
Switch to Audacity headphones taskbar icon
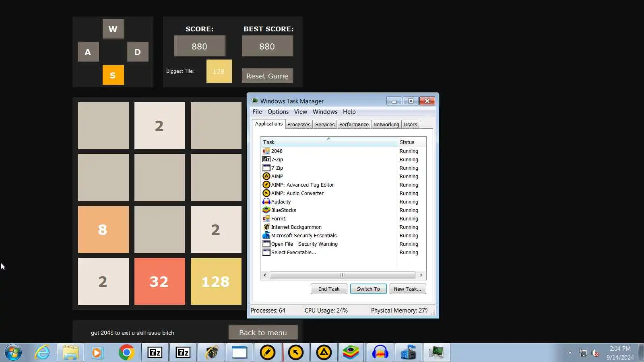point(380,353)
